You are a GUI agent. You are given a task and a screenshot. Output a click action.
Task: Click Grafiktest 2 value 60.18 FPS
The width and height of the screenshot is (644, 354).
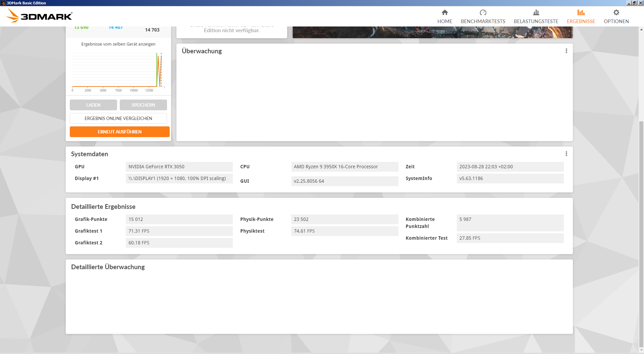tap(179, 243)
